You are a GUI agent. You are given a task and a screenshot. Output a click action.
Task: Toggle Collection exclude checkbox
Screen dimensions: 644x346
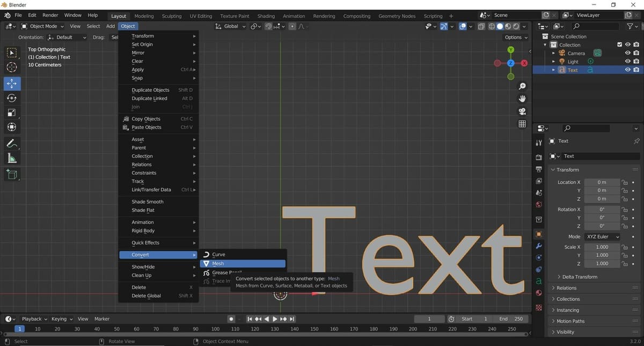coord(619,45)
